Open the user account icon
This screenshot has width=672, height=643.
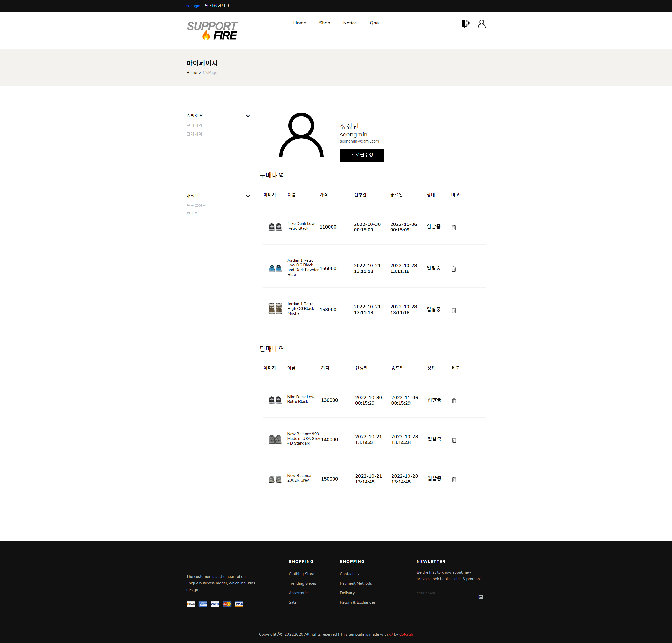click(x=481, y=23)
